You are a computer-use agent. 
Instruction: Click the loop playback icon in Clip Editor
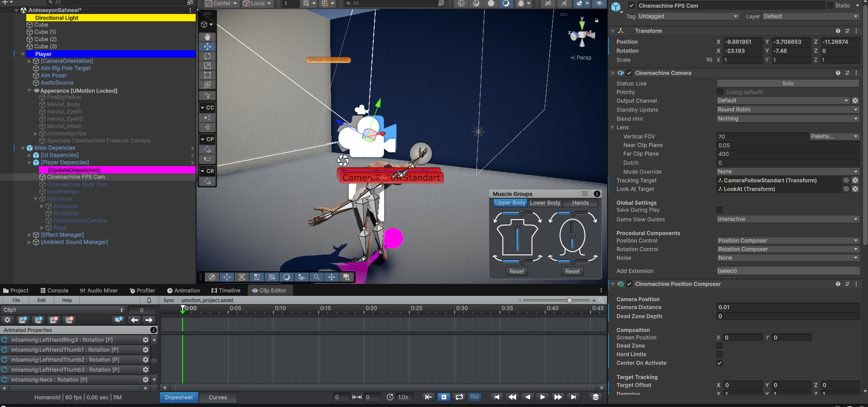click(459, 397)
